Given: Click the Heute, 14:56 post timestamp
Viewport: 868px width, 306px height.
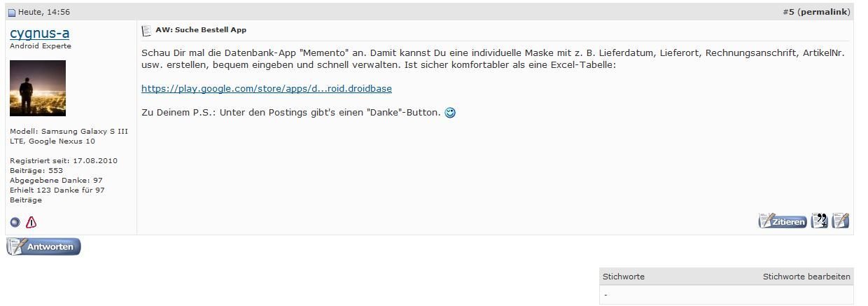Looking at the screenshot, I should 43,13.
